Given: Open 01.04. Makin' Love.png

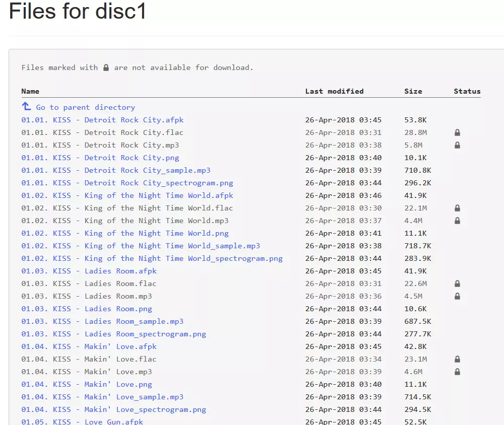Looking at the screenshot, I should [87, 384].
